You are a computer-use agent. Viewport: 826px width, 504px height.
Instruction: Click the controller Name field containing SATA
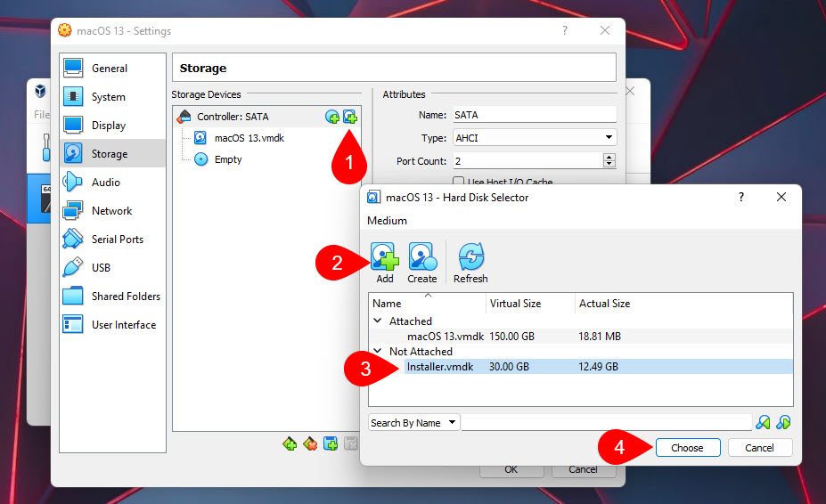(535, 115)
